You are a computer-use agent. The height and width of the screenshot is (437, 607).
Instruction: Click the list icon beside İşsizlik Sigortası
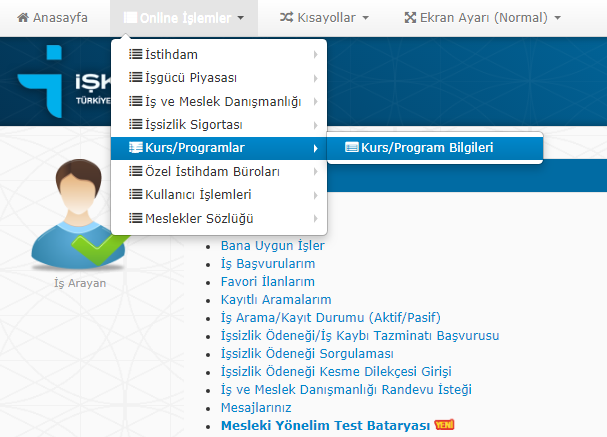(136, 125)
